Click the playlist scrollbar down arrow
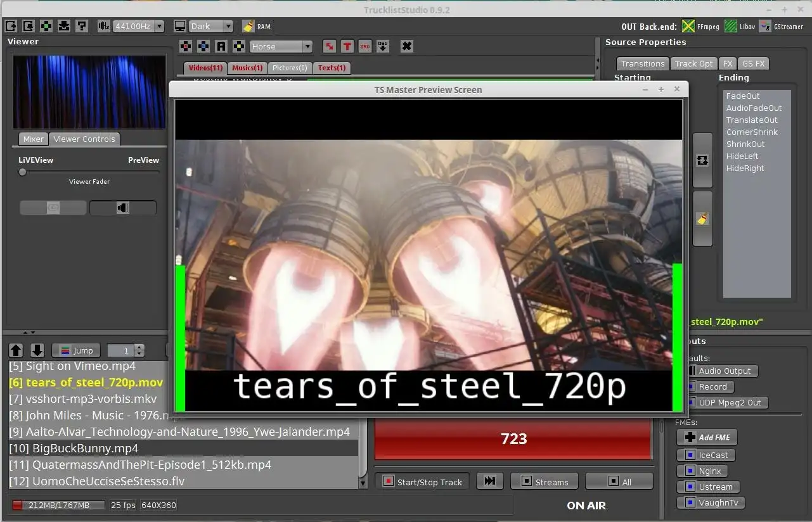 click(x=363, y=483)
